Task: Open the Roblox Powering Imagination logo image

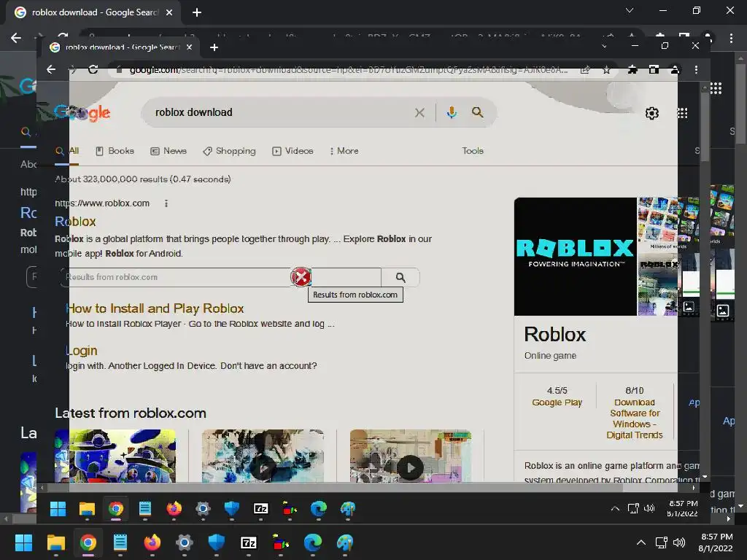Action: coord(575,256)
